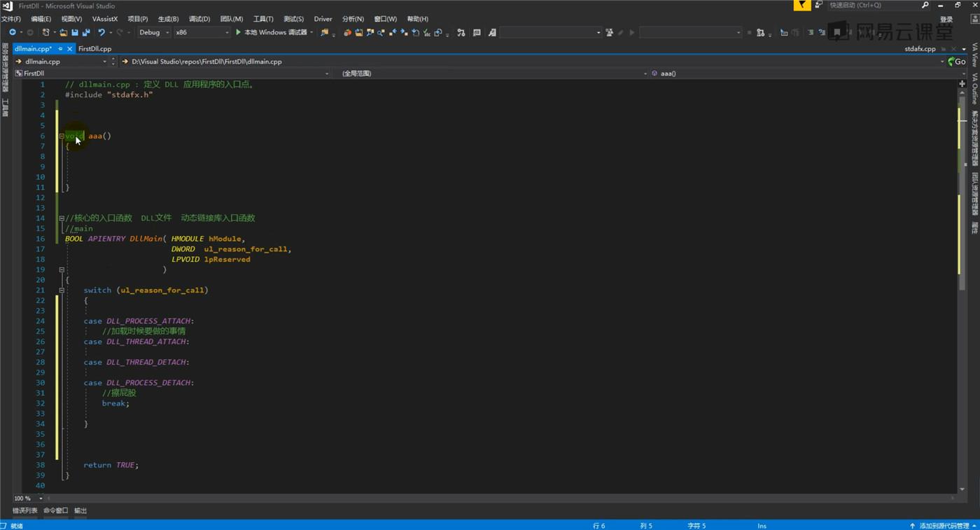The image size is (980, 530).
Task: Pin the dllmain.cpp tab
Action: pos(60,49)
